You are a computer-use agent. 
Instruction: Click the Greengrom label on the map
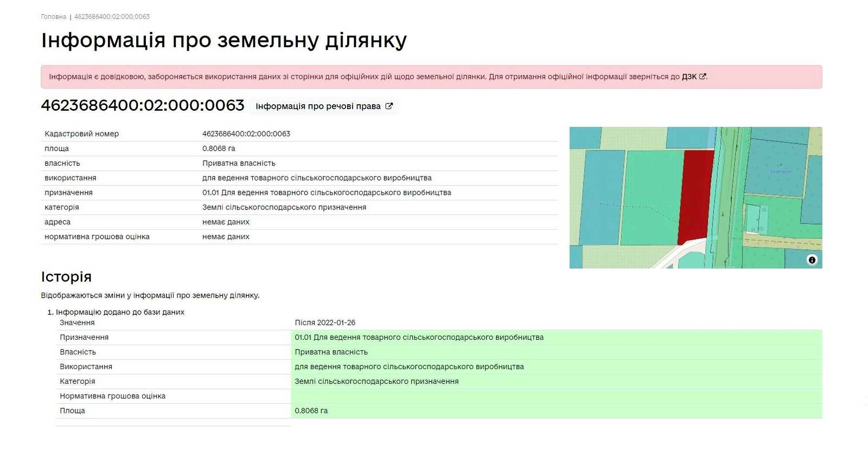781,172
